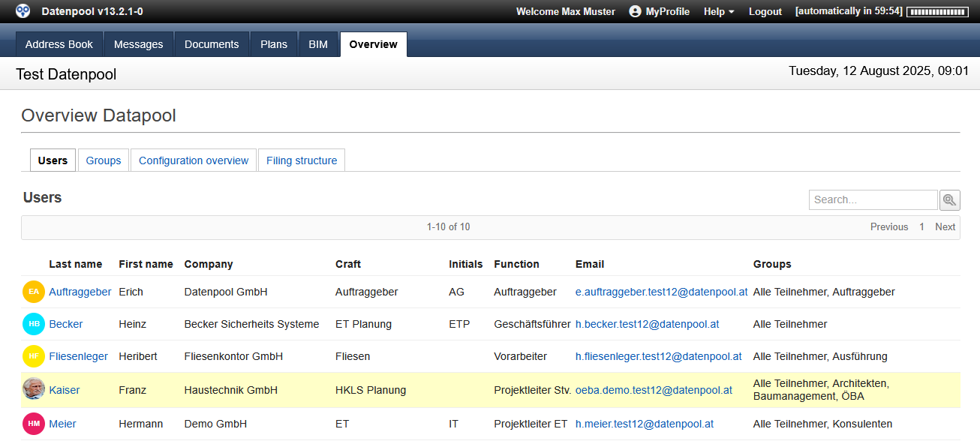
Task: Click the EA avatar for Auftraggeber
Action: [34, 292]
